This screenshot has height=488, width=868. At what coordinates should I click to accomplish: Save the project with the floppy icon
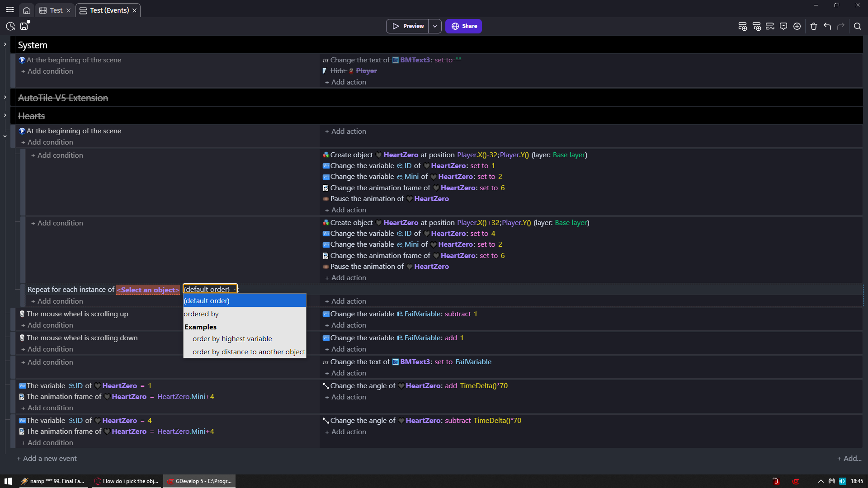pyautogui.click(x=24, y=26)
